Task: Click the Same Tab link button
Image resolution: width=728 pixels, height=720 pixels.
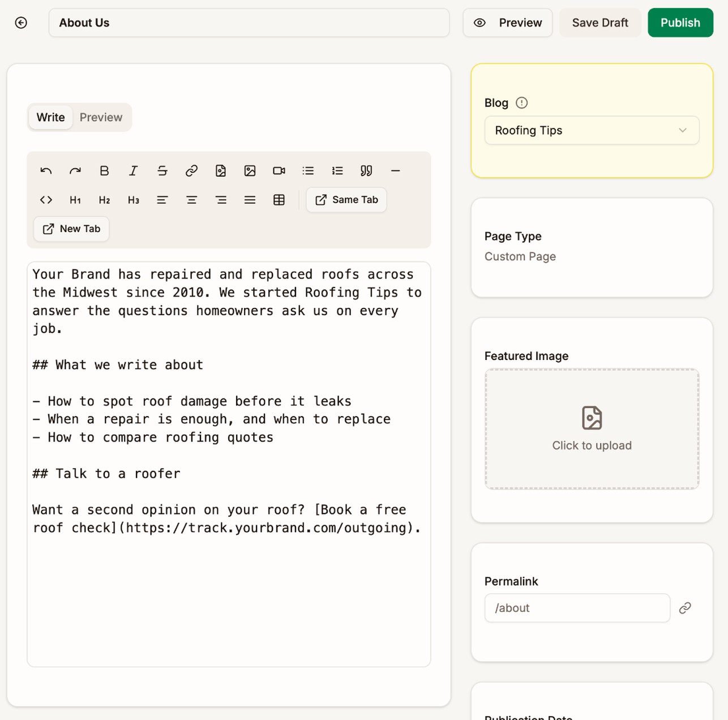Action: point(346,200)
